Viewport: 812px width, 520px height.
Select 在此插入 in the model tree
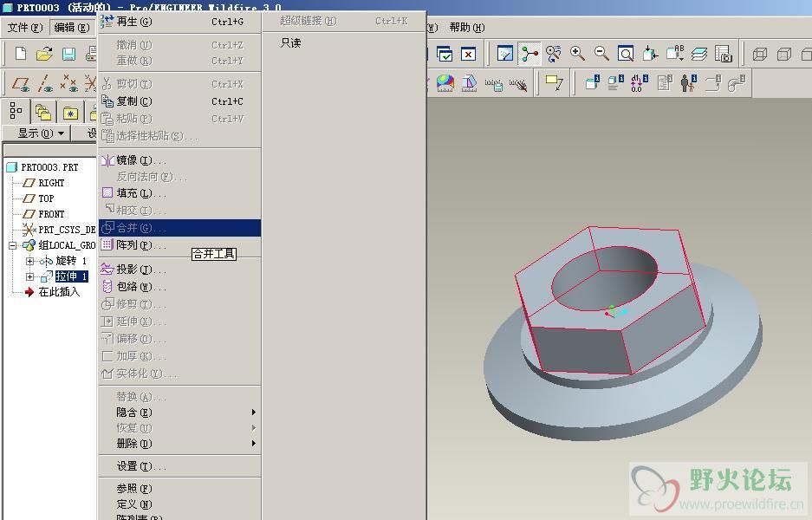click(x=59, y=291)
